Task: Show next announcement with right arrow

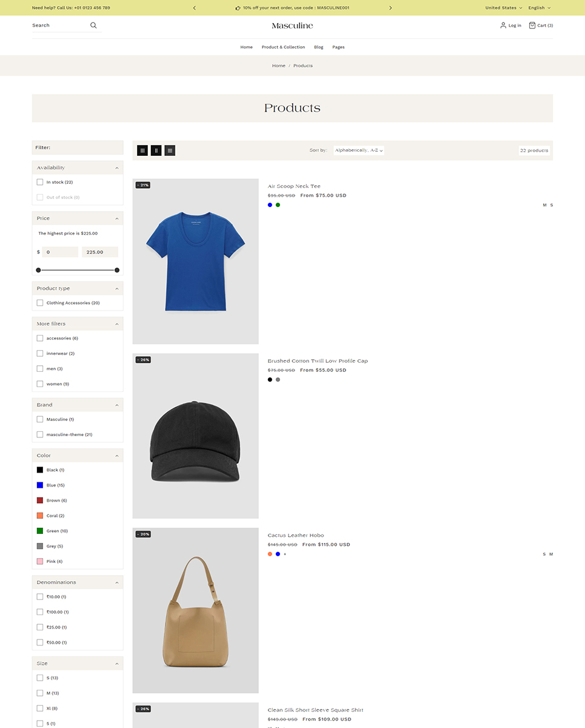Action: coord(390,8)
